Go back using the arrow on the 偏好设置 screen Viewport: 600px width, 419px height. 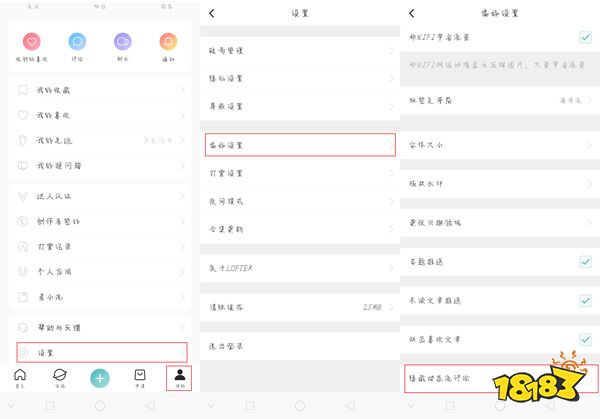coord(412,13)
